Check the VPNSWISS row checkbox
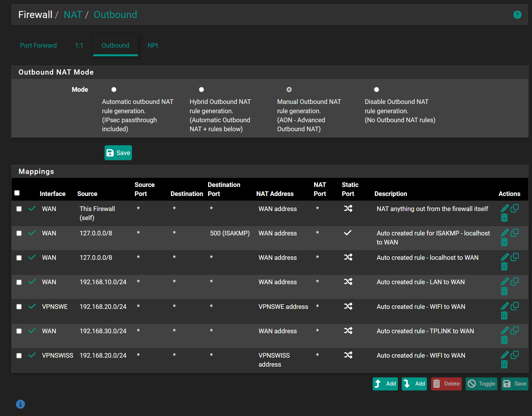The height and width of the screenshot is (416, 532). point(19,356)
